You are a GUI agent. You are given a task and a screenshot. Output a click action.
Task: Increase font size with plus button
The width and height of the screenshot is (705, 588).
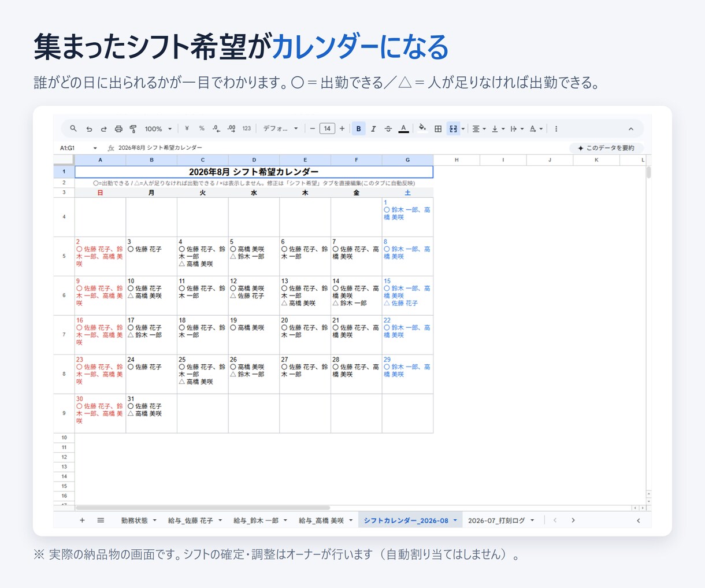342,128
